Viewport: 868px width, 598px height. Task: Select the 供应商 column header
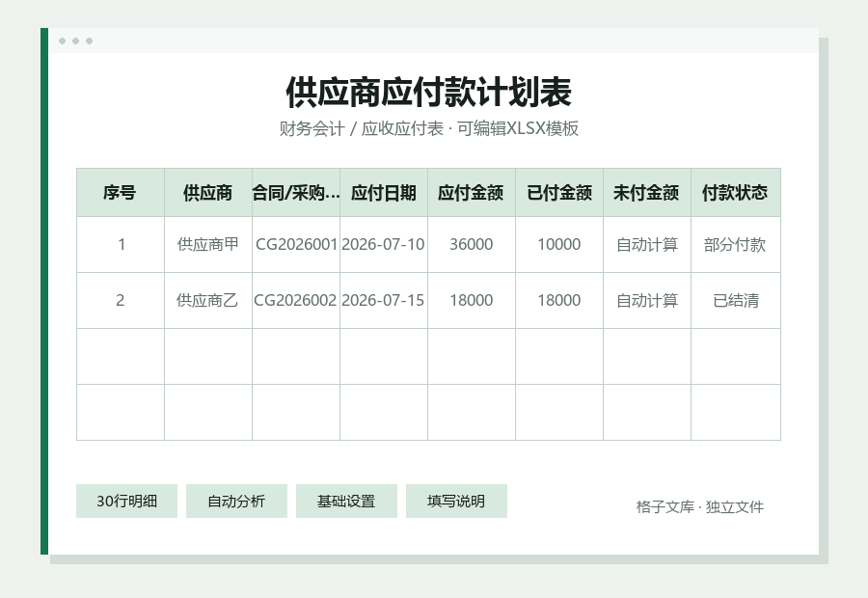coord(208,193)
